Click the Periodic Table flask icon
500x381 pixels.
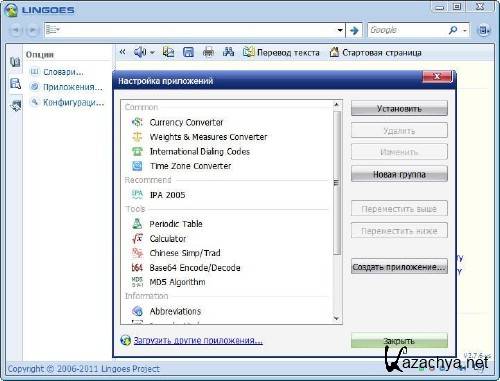(x=137, y=224)
